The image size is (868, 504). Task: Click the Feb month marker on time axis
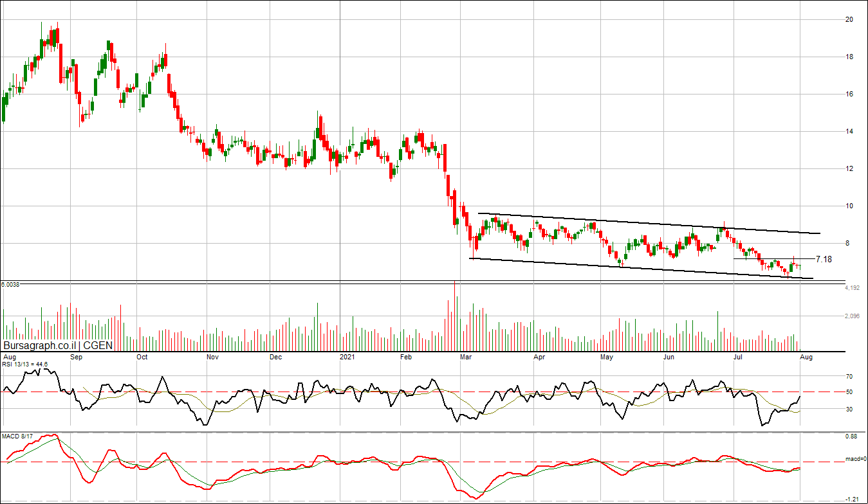tap(406, 356)
